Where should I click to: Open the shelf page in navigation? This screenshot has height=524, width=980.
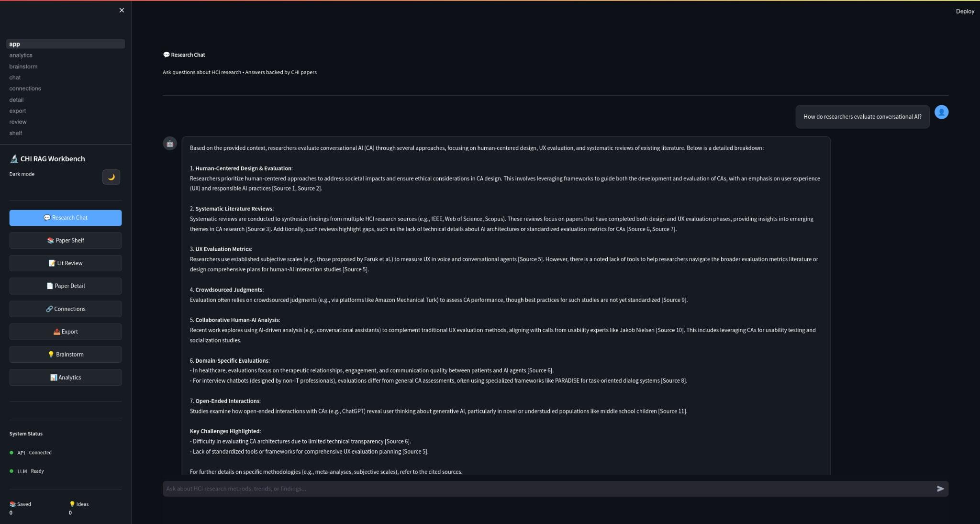coord(15,133)
